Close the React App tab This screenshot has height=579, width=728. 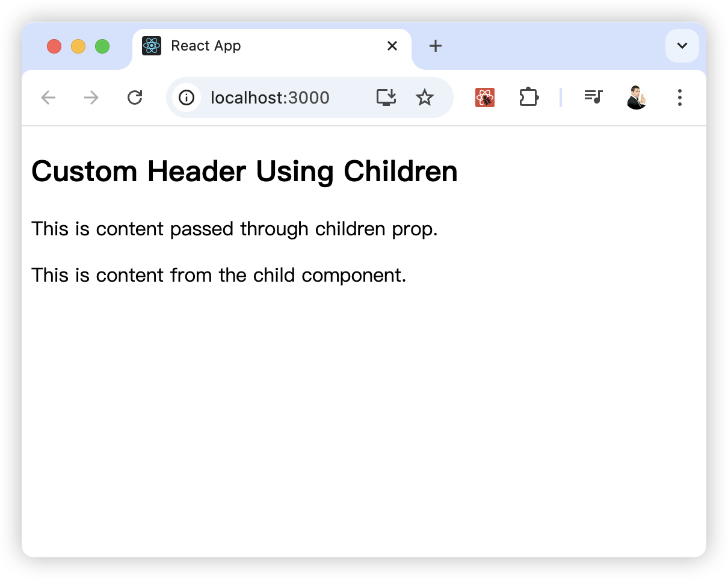click(392, 46)
